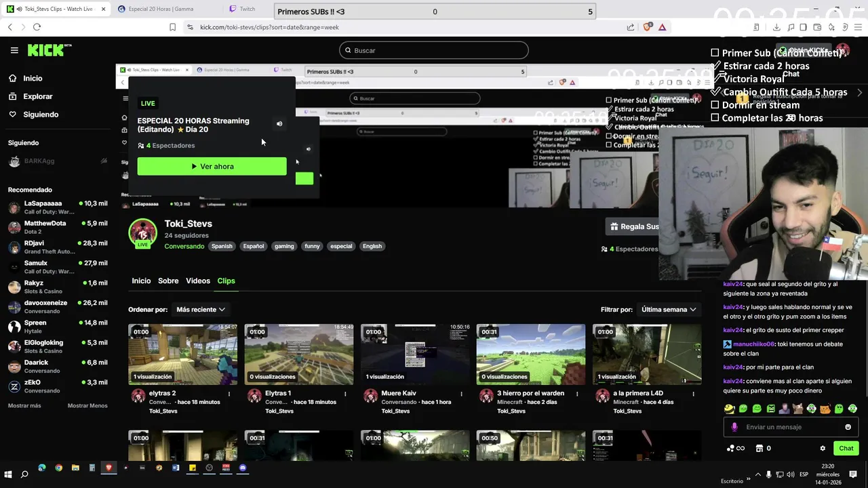Viewport: 868px width, 488px height.
Task: Toggle Primer Sub checkbox in overlay
Action: point(715,53)
